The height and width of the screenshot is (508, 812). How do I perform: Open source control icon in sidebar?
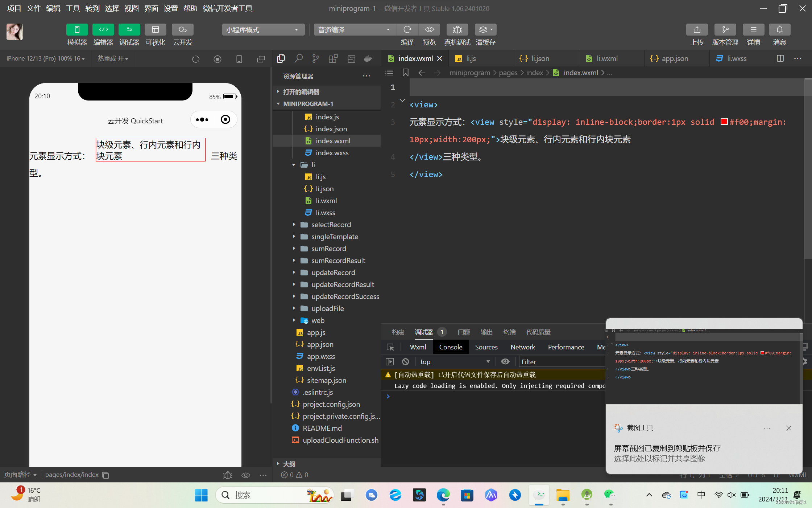[x=316, y=58]
